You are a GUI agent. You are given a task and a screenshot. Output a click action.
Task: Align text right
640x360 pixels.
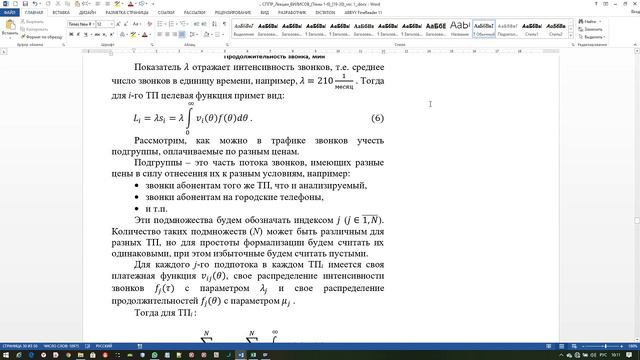(174, 35)
